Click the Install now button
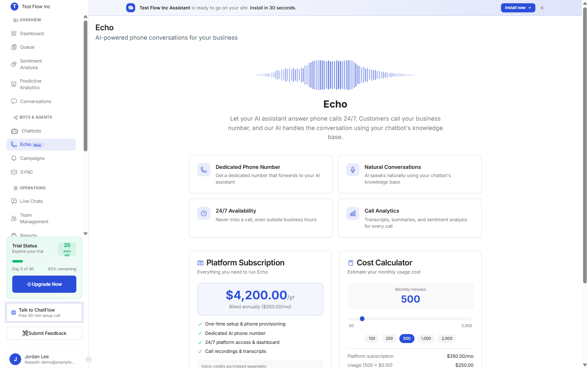 (x=518, y=8)
